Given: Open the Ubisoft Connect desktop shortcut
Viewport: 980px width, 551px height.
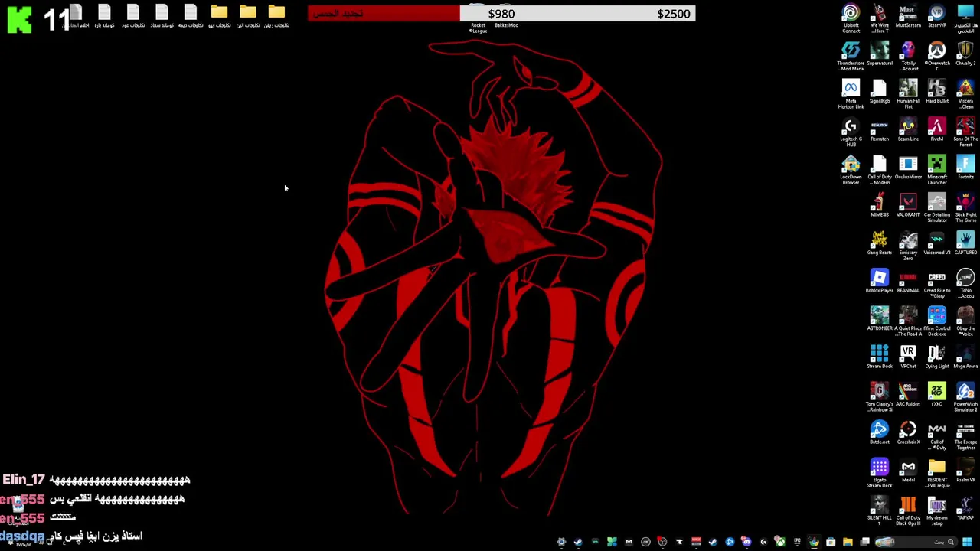Looking at the screenshot, I should point(851,18).
